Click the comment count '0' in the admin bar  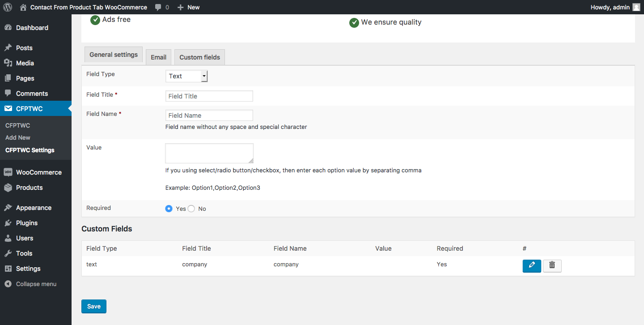(x=167, y=8)
